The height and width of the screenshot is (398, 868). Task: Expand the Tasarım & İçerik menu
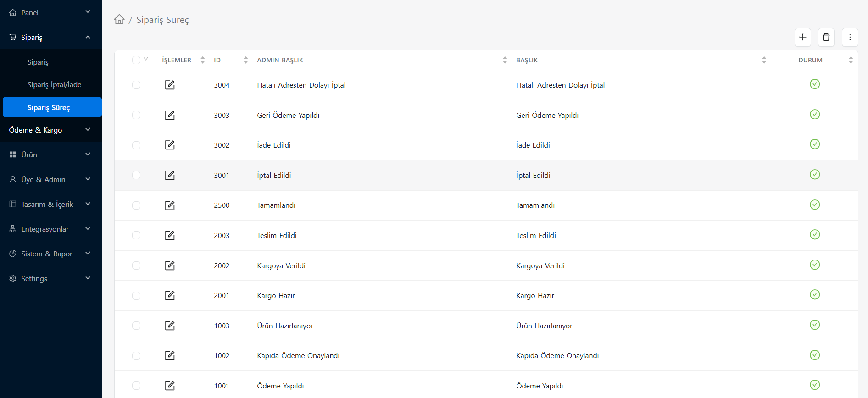pos(50,204)
